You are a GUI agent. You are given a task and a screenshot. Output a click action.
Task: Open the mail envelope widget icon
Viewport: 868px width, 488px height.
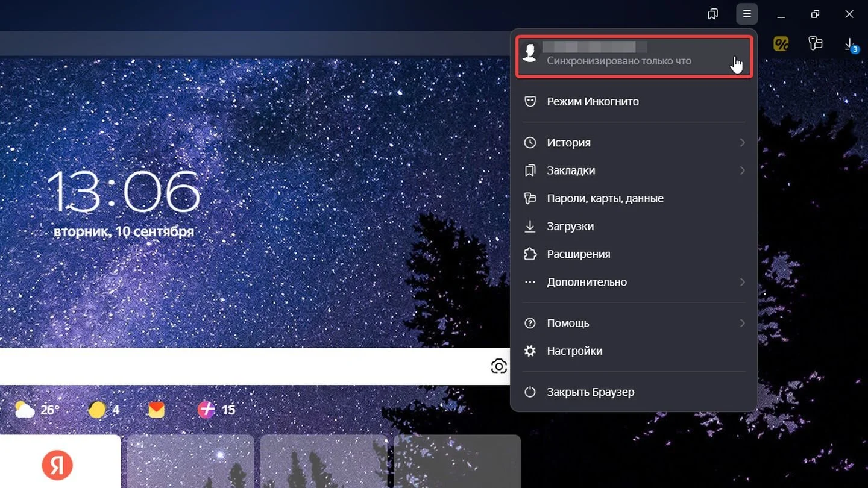pyautogui.click(x=156, y=410)
